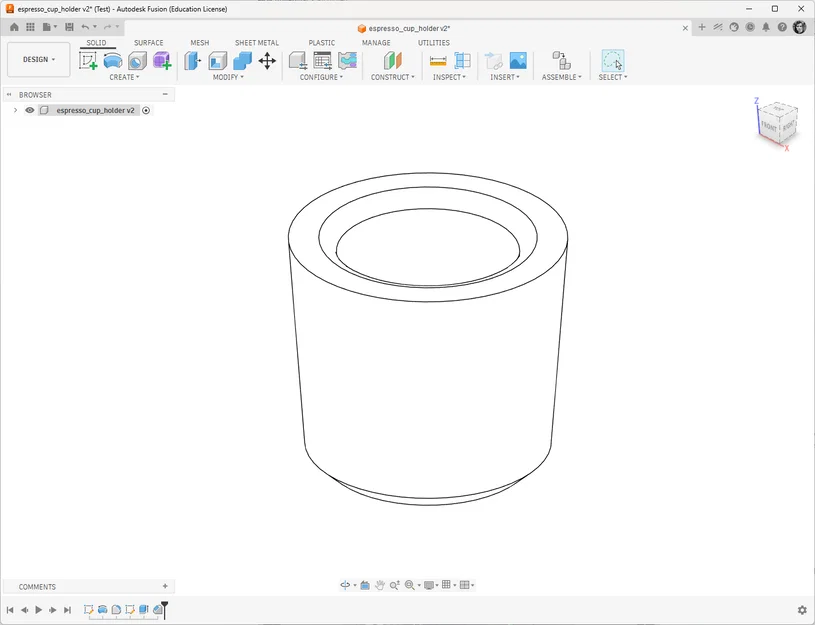
Task: Click the user profile avatar
Action: pyautogui.click(x=799, y=27)
